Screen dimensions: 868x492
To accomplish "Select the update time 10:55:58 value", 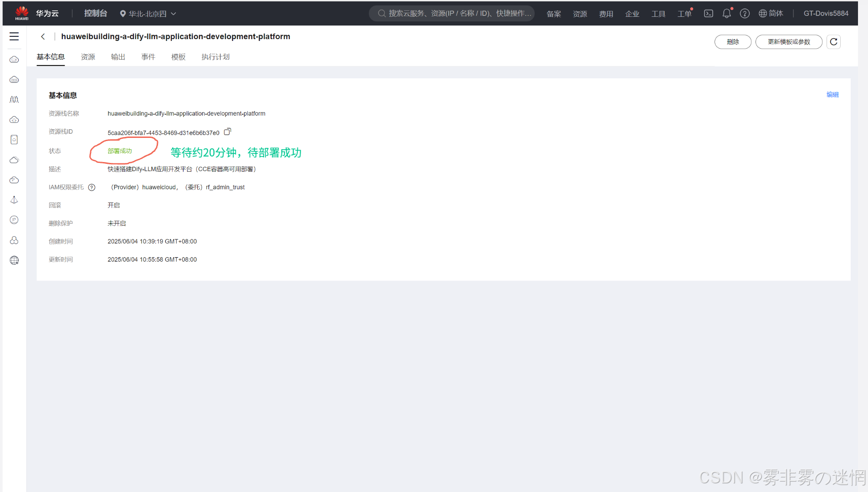I will pos(152,260).
